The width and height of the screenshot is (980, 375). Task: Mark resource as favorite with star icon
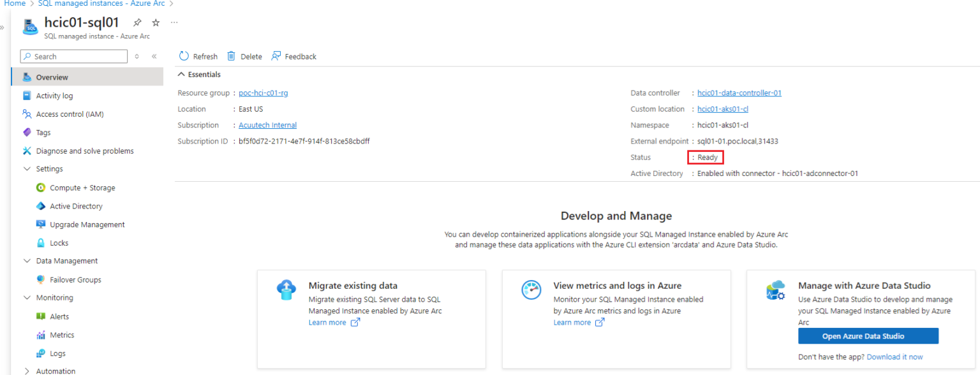pyautogui.click(x=156, y=22)
